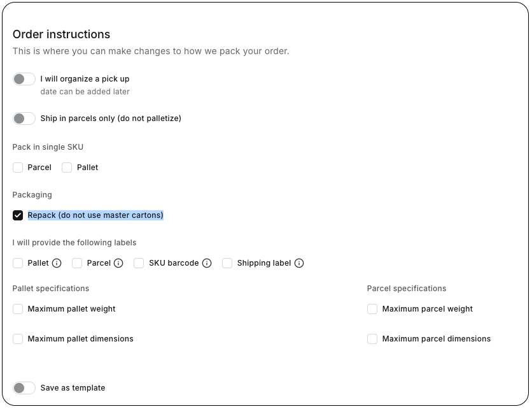Tick Pallet label checkbox under provided labels

(x=18, y=263)
